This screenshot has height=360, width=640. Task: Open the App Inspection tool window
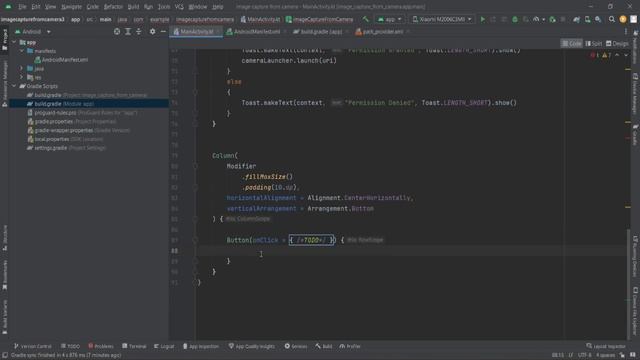(201, 346)
